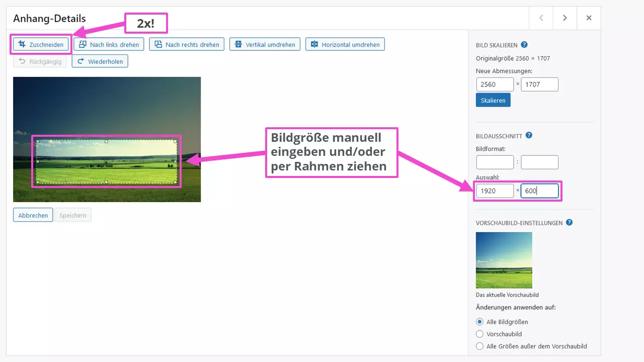Click the width field showing 2560
This screenshot has height=362, width=644.
(x=495, y=84)
